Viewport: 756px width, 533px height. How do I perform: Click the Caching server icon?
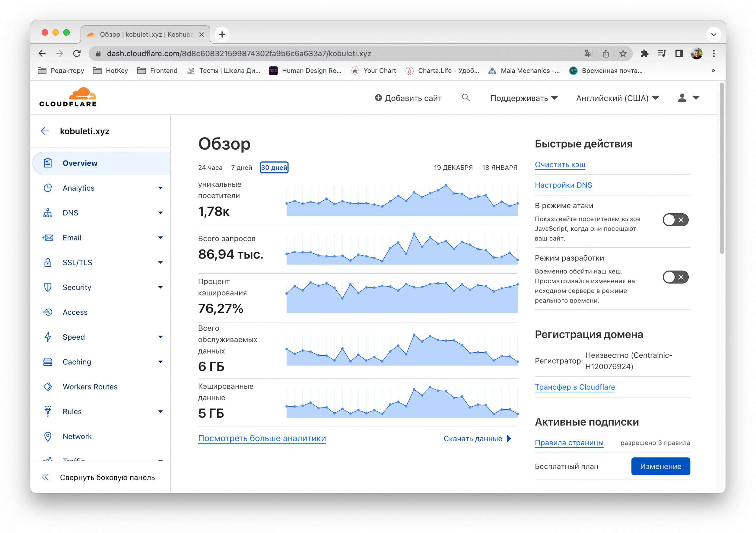click(x=48, y=362)
